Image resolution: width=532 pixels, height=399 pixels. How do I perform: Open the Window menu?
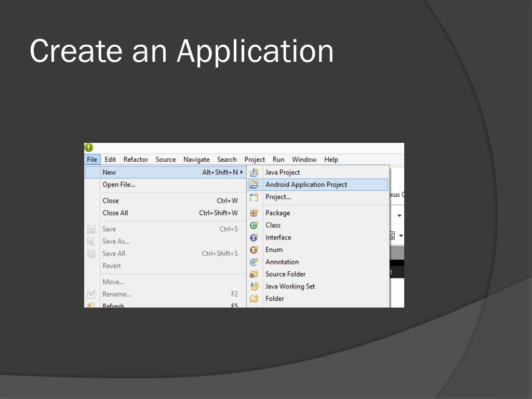(304, 159)
